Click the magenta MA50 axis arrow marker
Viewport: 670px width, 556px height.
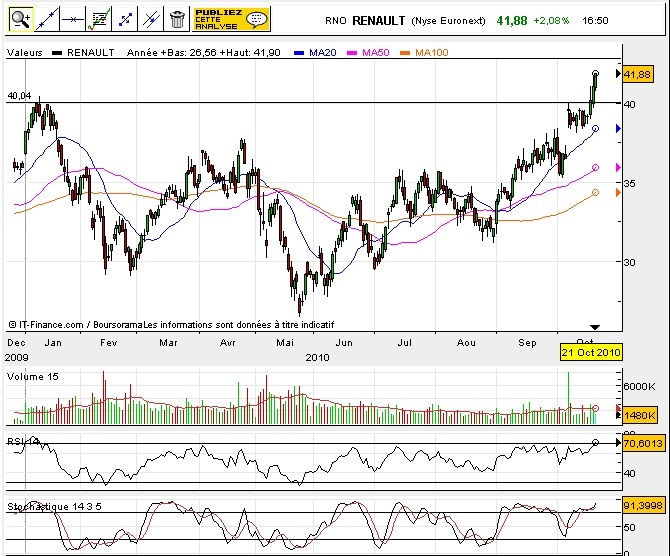tap(618, 168)
